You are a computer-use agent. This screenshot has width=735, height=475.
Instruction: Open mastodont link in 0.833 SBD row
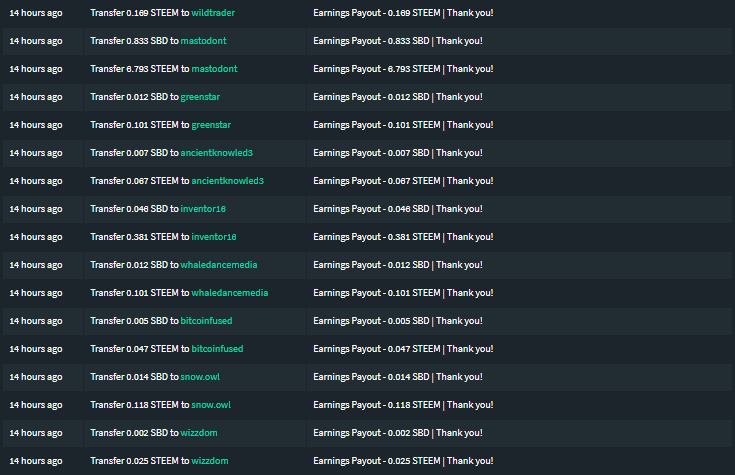click(x=203, y=41)
